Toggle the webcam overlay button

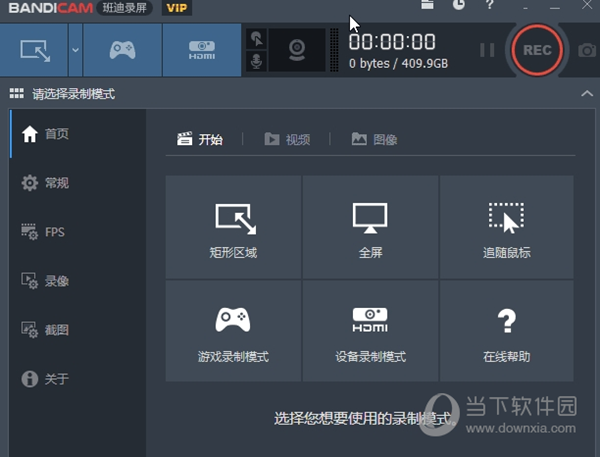pyautogui.click(x=297, y=50)
